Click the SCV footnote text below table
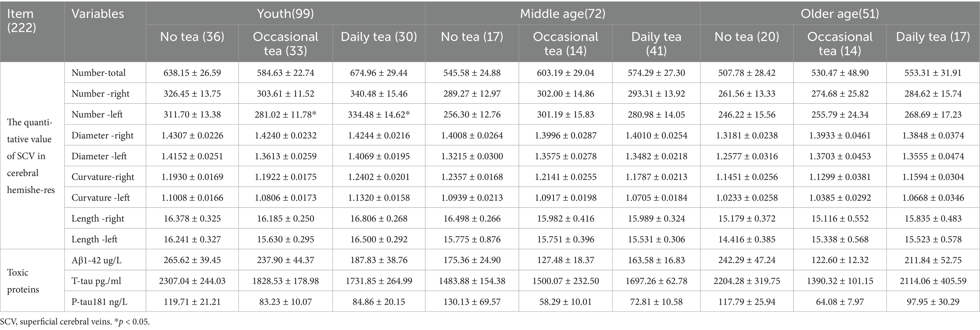 (x=75, y=322)
